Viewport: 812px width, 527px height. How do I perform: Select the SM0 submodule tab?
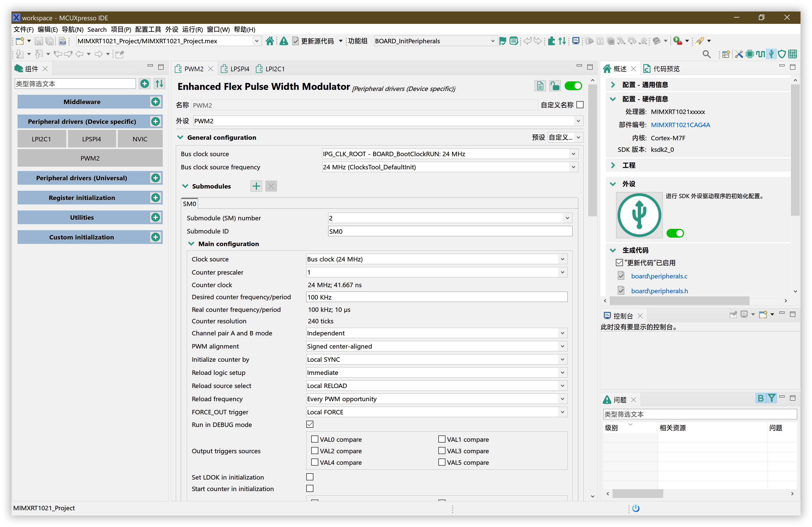tap(189, 204)
